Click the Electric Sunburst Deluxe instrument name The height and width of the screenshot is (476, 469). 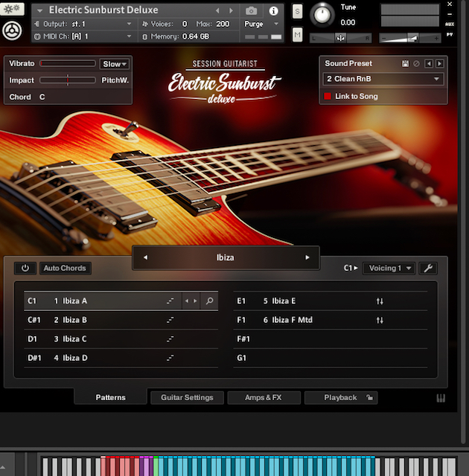(x=103, y=10)
